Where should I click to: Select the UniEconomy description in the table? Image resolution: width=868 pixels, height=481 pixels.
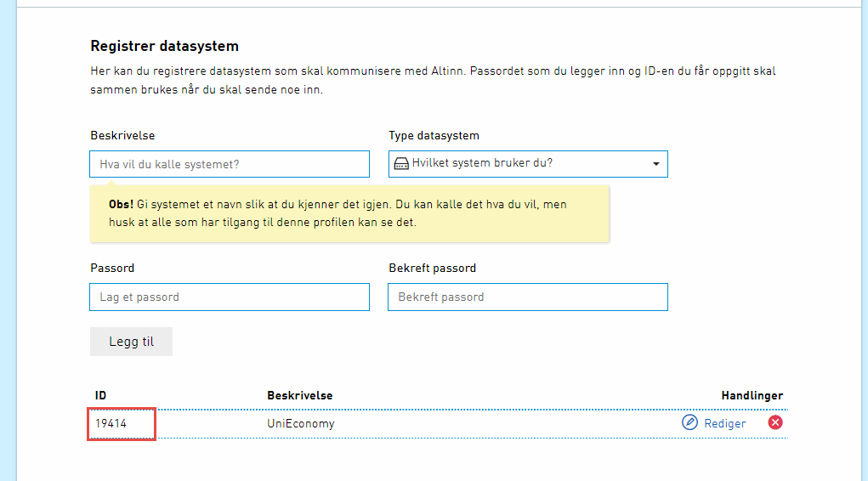[x=300, y=423]
